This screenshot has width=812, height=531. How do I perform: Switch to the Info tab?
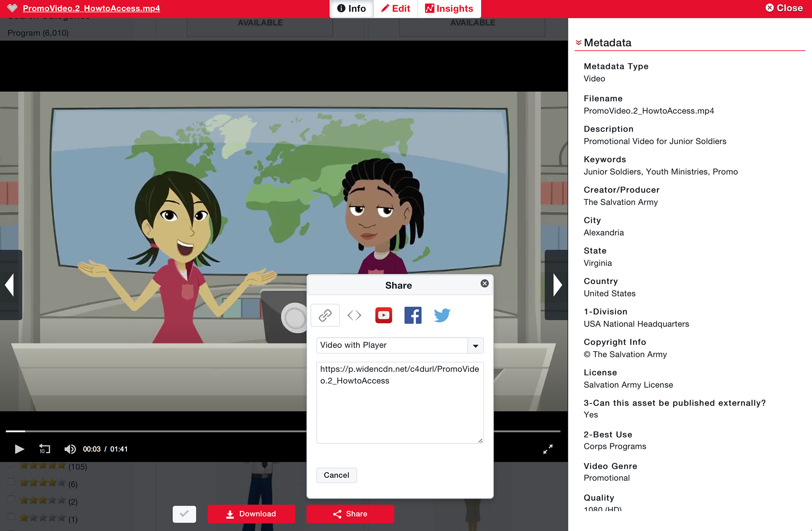[x=351, y=9]
